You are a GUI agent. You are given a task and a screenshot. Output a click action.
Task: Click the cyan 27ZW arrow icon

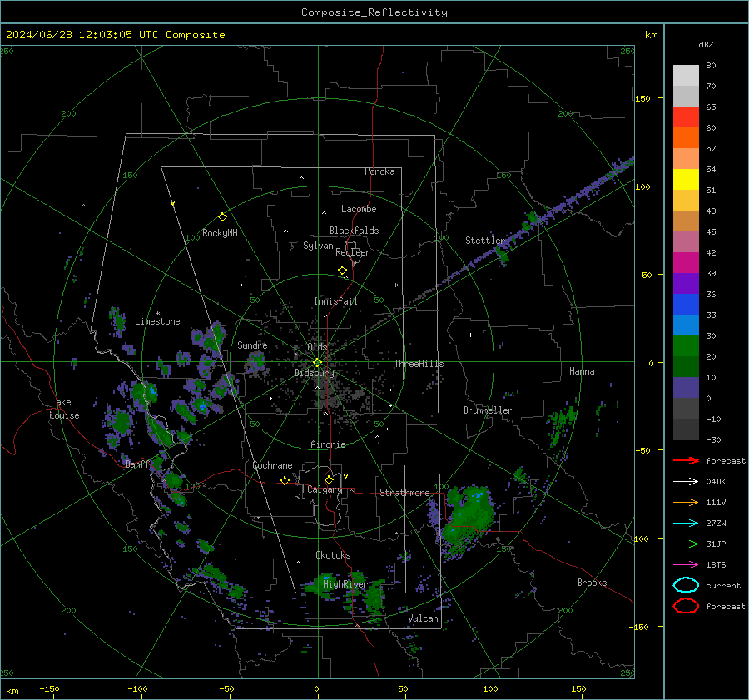pos(686,524)
